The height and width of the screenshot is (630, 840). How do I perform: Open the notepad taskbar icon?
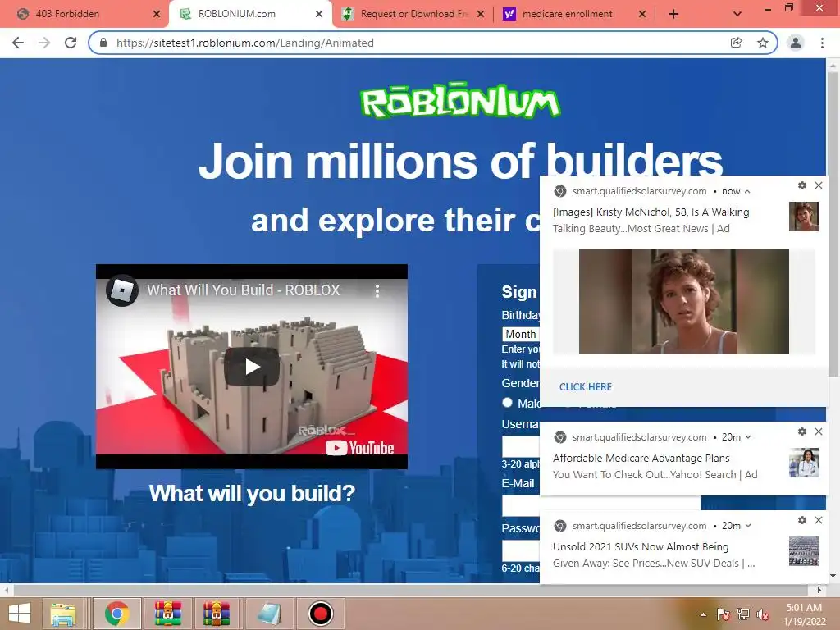tap(269, 614)
